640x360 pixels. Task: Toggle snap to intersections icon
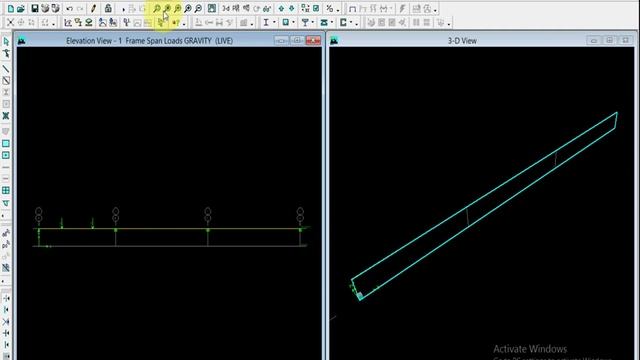click(6, 322)
